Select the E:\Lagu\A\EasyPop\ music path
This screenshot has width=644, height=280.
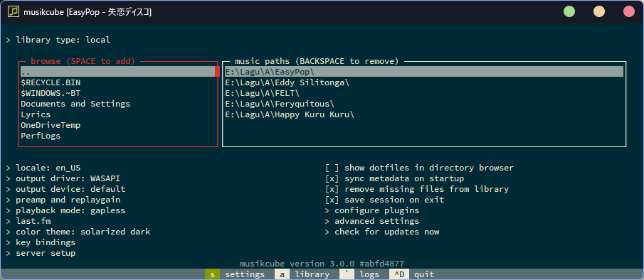(x=424, y=72)
